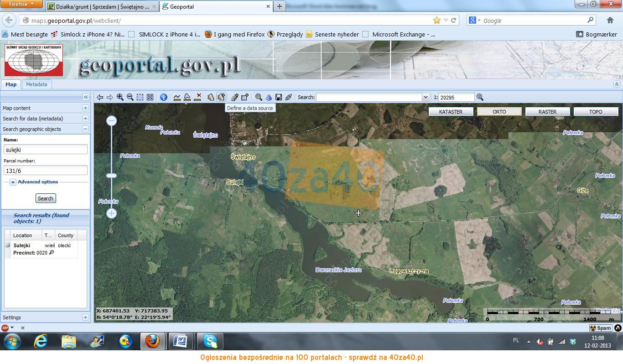Select the zoom out magnifier tool
This screenshot has height=364, width=623.
click(130, 97)
